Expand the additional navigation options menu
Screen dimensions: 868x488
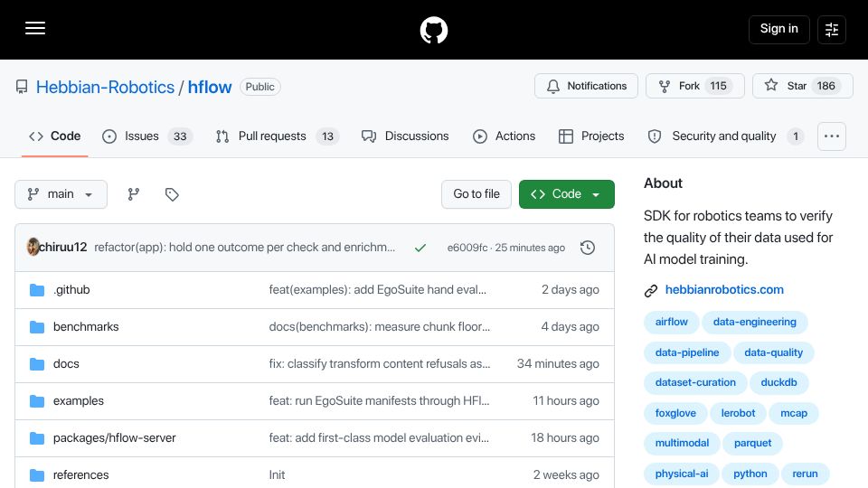[832, 136]
